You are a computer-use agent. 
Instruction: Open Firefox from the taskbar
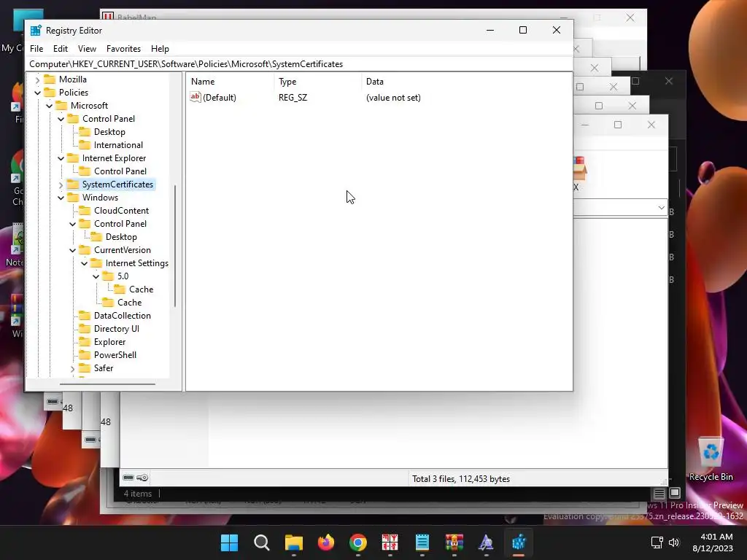point(326,542)
